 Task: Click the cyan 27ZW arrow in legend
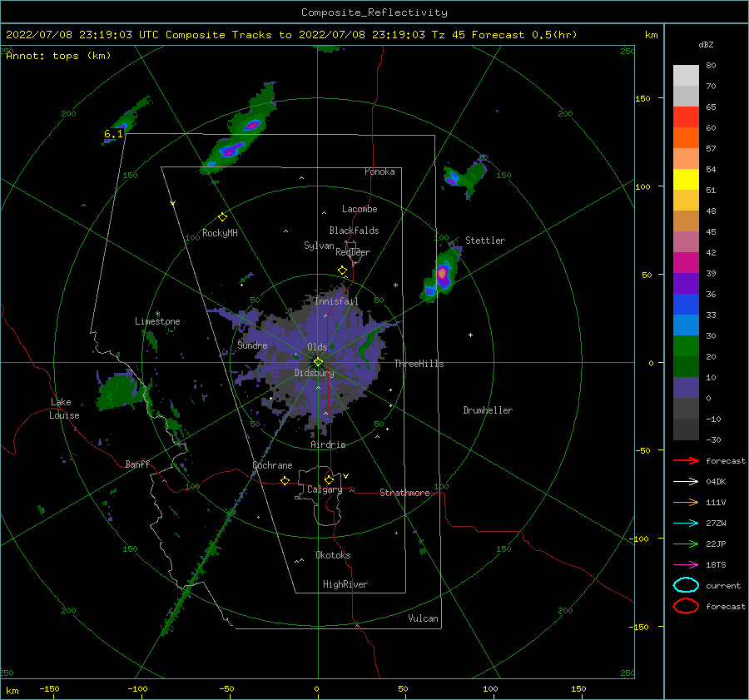[686, 524]
